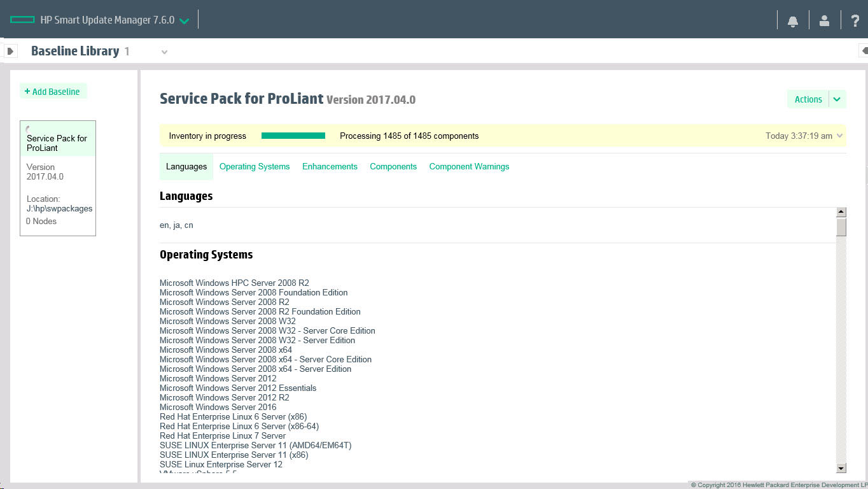Screen dimensions: 868x489
Task: Expand the right panel arrow icon
Action: [864, 50]
